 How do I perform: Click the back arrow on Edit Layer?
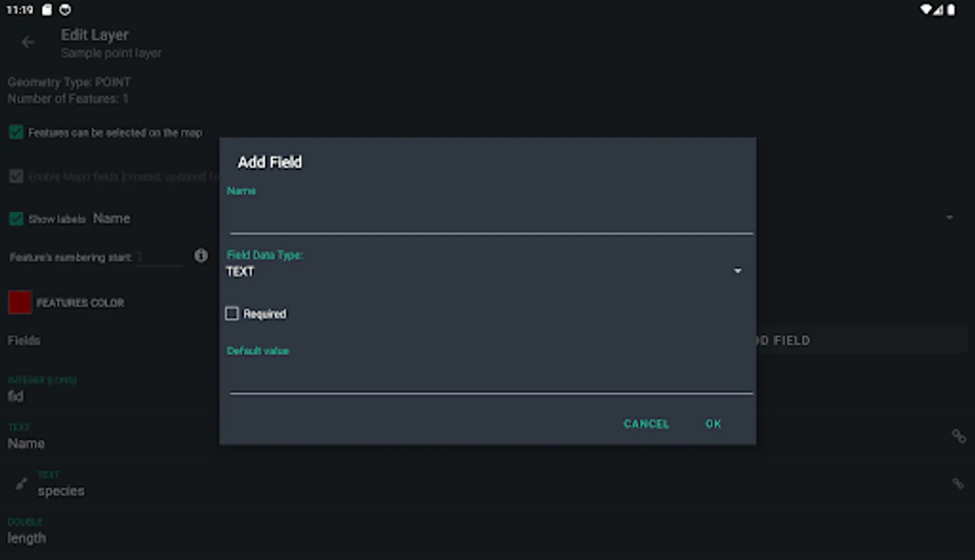click(x=27, y=42)
